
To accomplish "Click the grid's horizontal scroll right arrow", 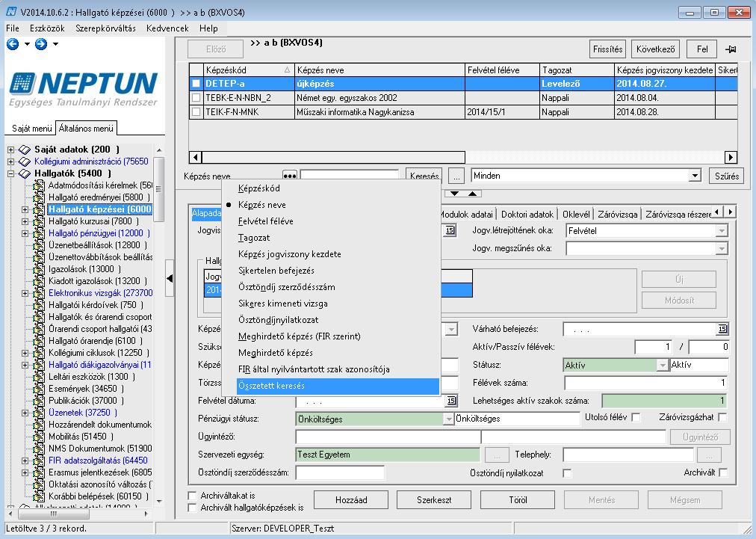I will pyautogui.click(x=731, y=157).
